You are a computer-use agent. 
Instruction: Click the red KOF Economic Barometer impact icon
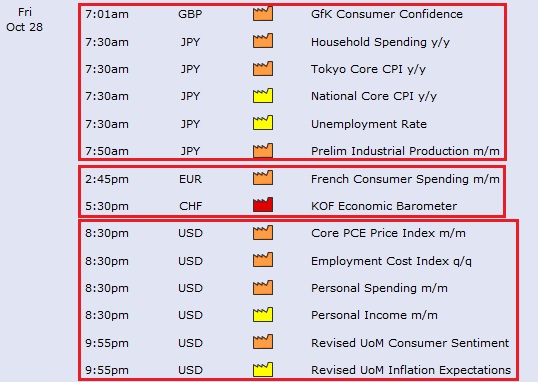(263, 205)
